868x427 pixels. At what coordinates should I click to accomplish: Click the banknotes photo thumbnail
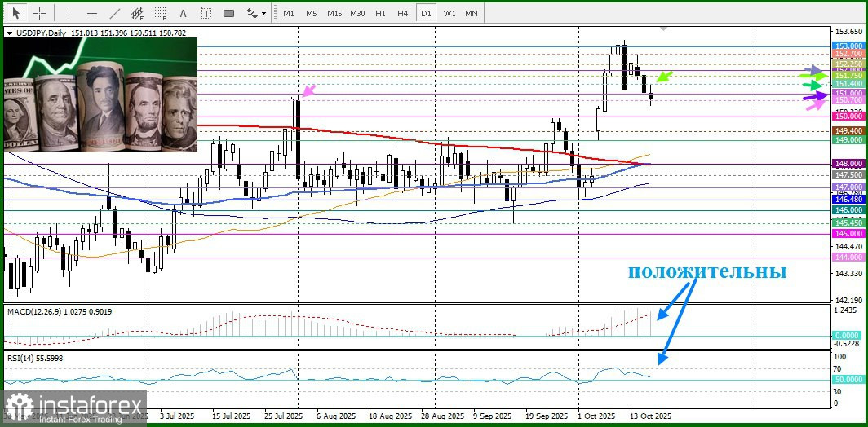(100, 94)
